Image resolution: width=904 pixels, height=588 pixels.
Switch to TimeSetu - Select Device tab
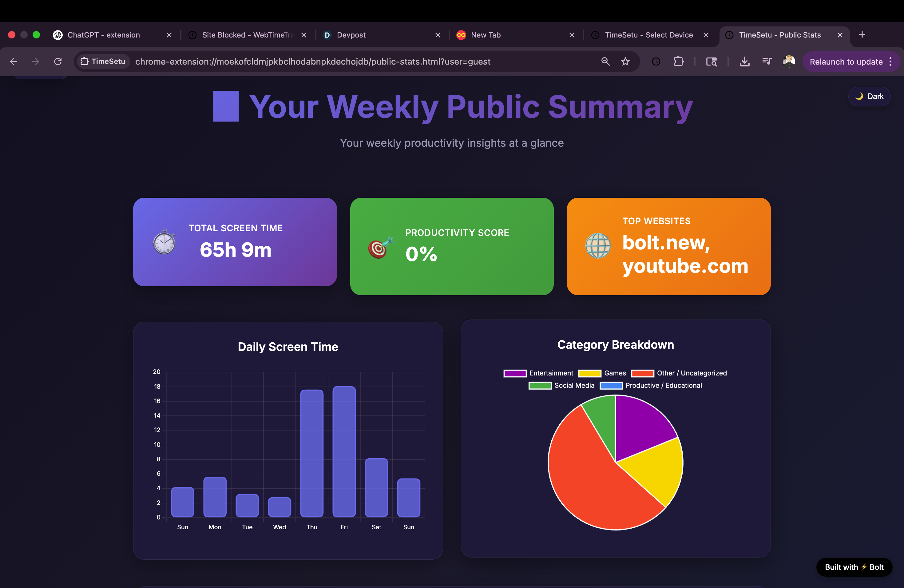pyautogui.click(x=648, y=35)
